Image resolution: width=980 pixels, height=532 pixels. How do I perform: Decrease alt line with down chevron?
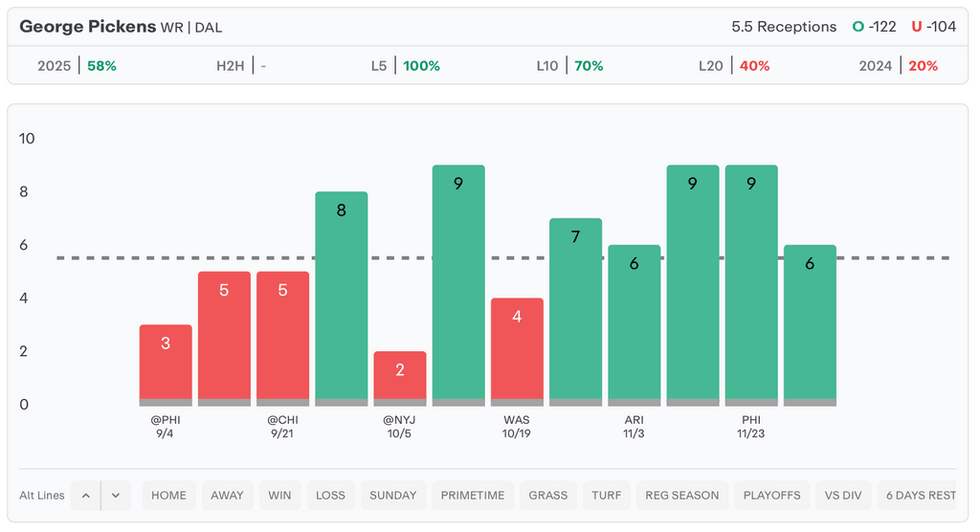click(116, 496)
